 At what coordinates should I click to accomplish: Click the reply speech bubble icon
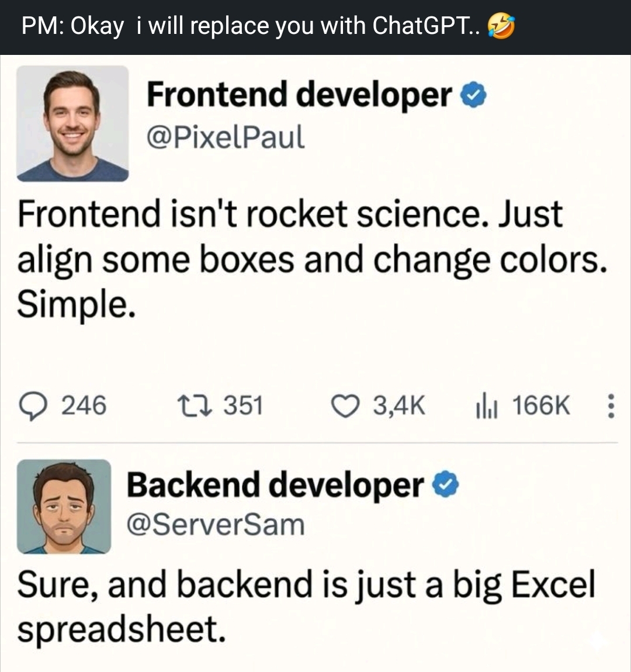[x=36, y=405]
